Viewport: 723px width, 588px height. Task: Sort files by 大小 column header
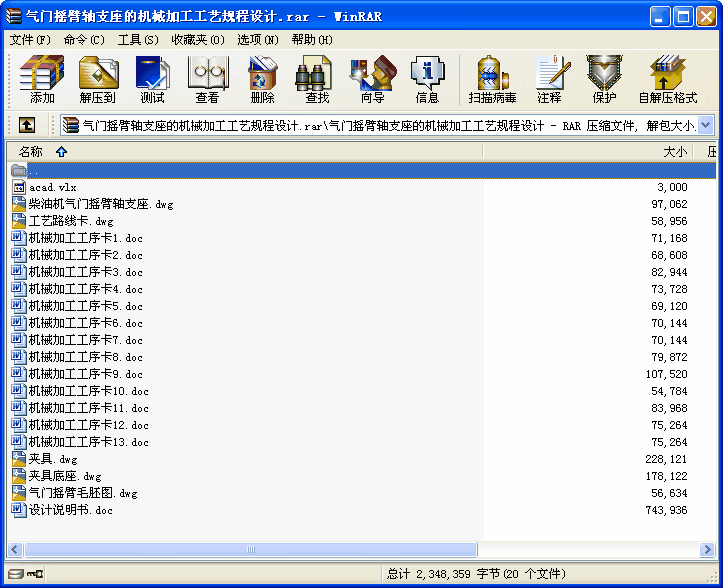click(x=675, y=152)
